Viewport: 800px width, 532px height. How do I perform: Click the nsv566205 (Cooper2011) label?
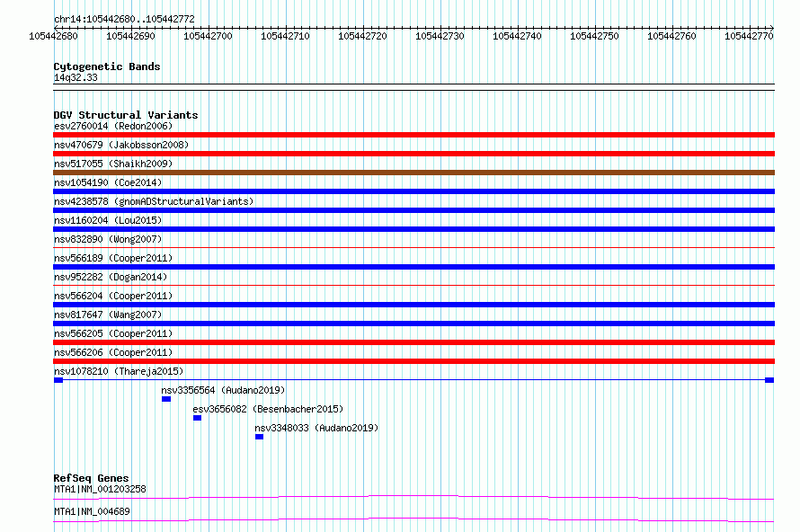[113, 333]
